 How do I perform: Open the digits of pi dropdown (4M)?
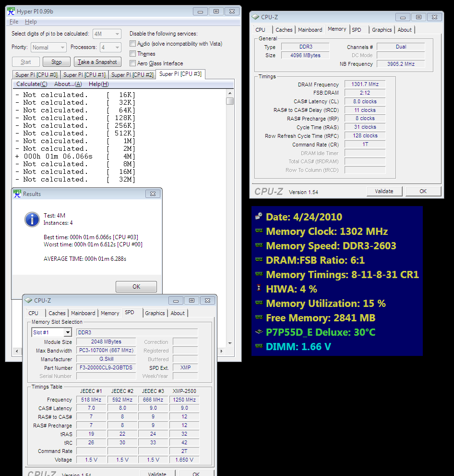coord(107,34)
